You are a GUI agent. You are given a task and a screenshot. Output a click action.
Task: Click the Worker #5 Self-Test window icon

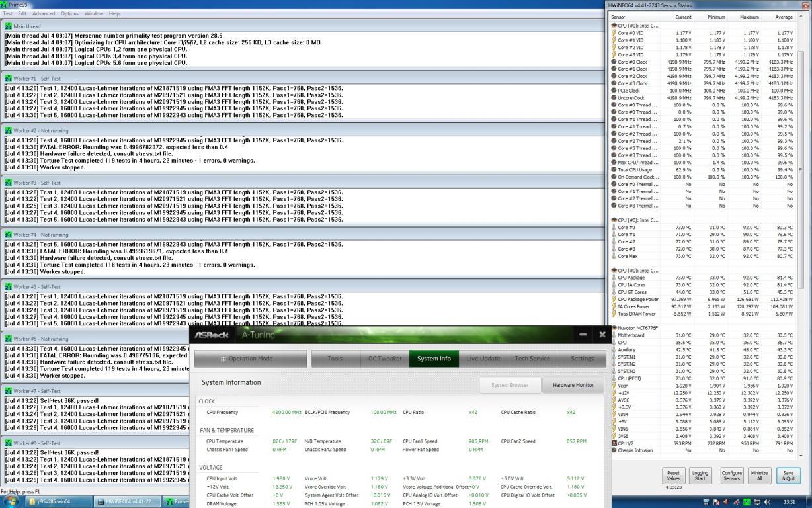click(x=8, y=286)
